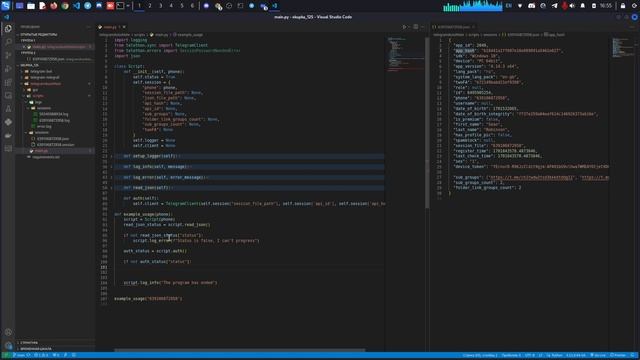This screenshot has height=360, width=640.
Task: Open requirements.txt in the explorer tree
Action: (46, 157)
